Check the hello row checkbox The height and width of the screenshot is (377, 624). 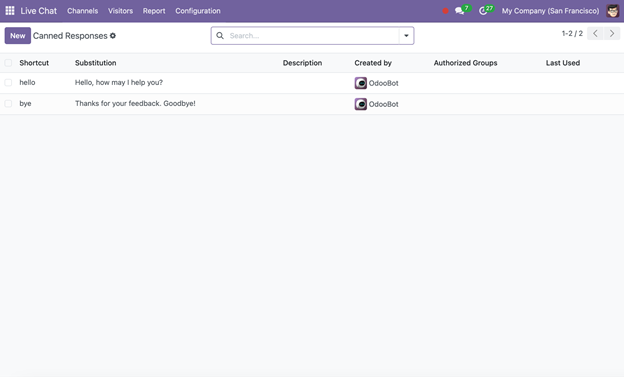(x=8, y=82)
